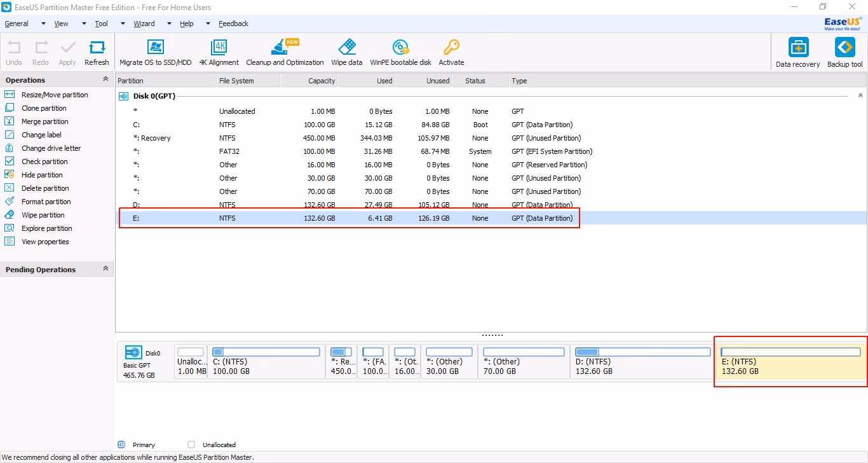The width and height of the screenshot is (868, 463).
Task: Open the Wizard menu
Action: [x=144, y=24]
